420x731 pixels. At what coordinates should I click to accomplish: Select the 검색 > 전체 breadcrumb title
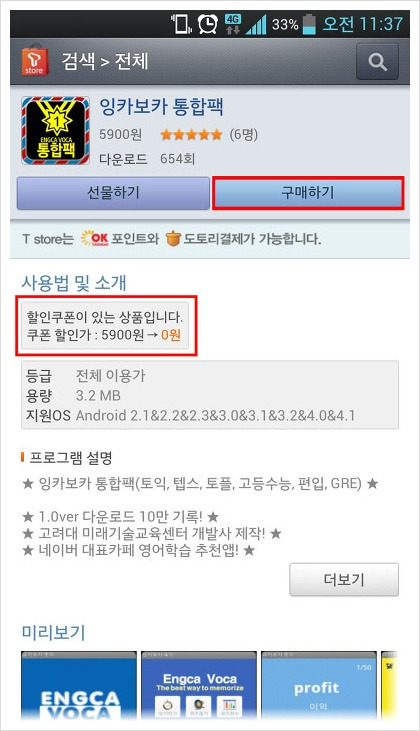pos(105,61)
